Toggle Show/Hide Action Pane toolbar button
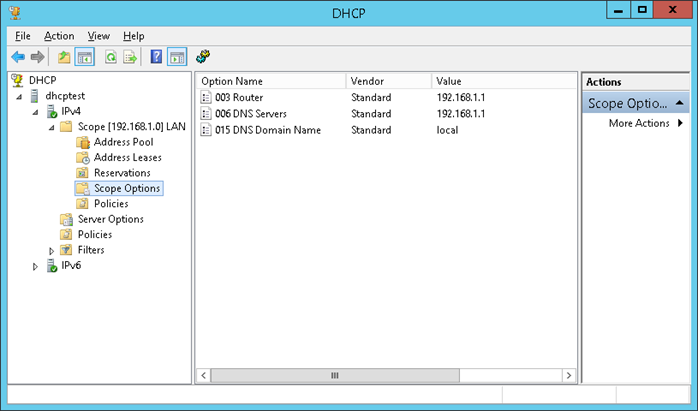 click(x=177, y=57)
